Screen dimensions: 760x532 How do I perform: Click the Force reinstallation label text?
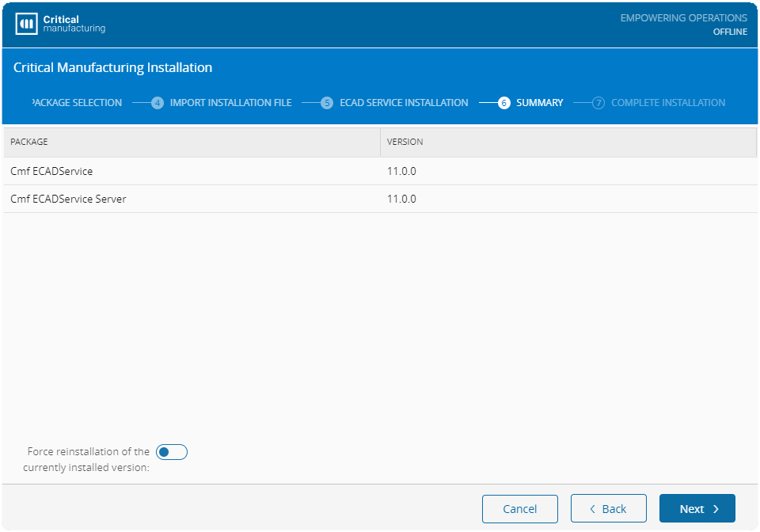(87, 459)
